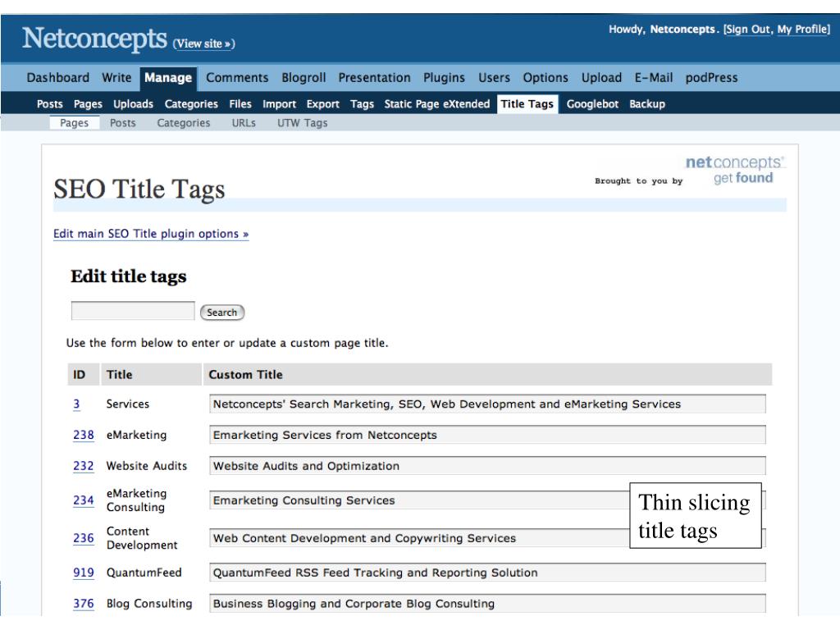
Task: Open page ID 919 QuantumFeed link
Action: point(83,573)
